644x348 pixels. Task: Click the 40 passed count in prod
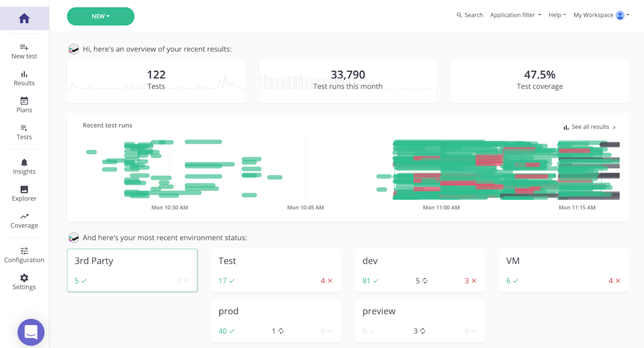[222, 331]
